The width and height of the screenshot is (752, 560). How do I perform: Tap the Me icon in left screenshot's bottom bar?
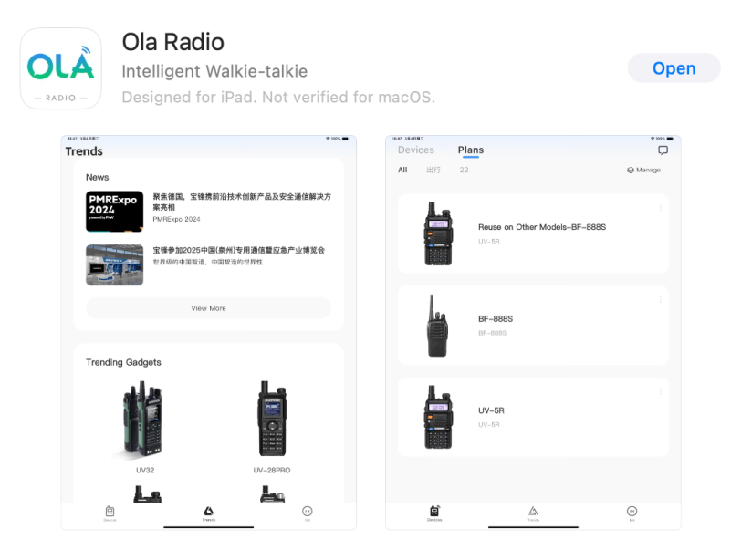(x=307, y=513)
